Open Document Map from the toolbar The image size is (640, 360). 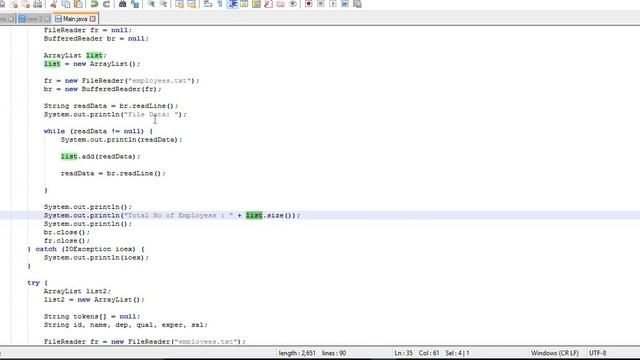[x=256, y=4]
